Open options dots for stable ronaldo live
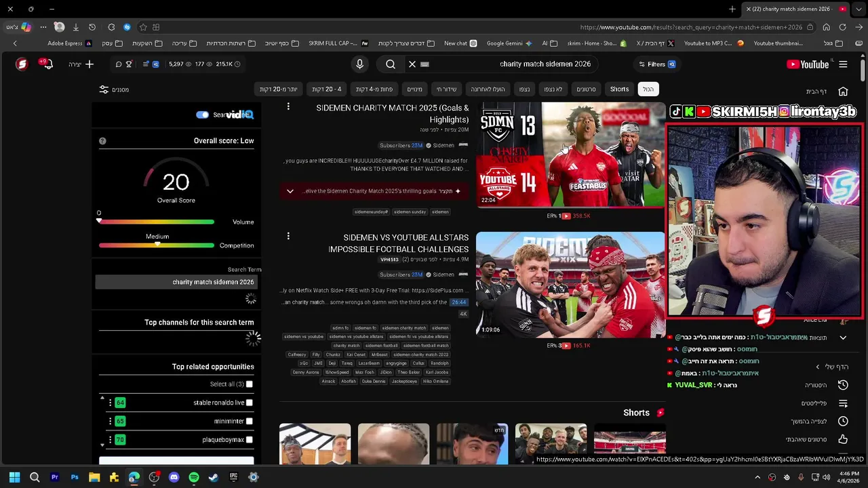This screenshot has width=868, height=488. (111, 403)
